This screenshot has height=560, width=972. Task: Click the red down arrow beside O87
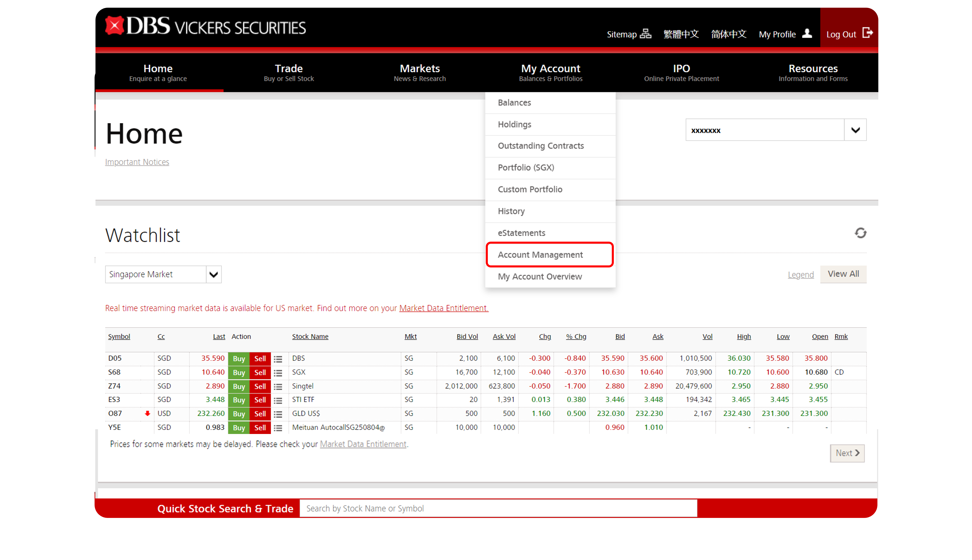pos(147,413)
